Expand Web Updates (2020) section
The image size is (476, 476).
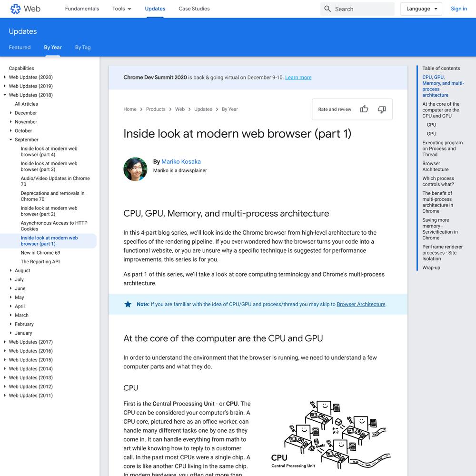click(5, 77)
